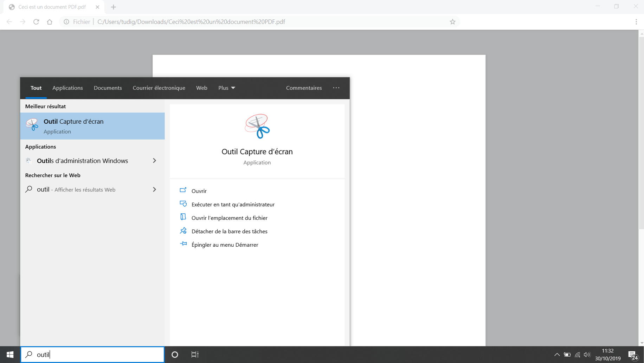Click the search magnifier in taskbar search box
The height and width of the screenshot is (363, 644).
[x=29, y=355]
